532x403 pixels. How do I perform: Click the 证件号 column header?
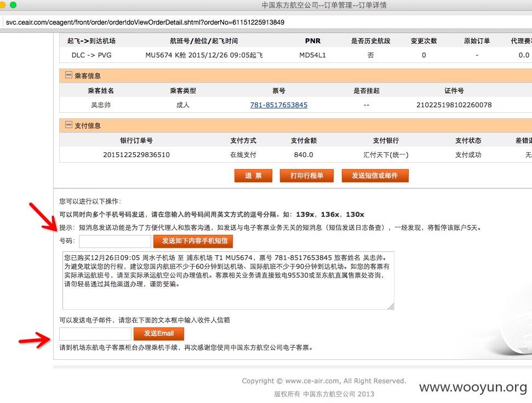point(454,91)
